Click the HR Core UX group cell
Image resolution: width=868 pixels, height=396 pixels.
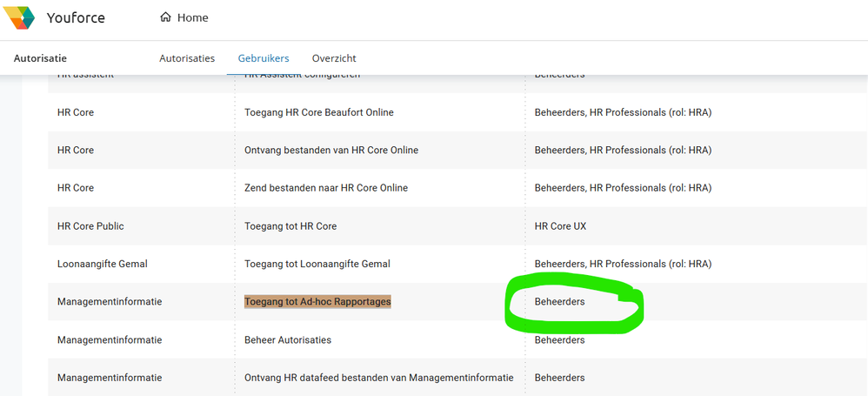(560, 226)
